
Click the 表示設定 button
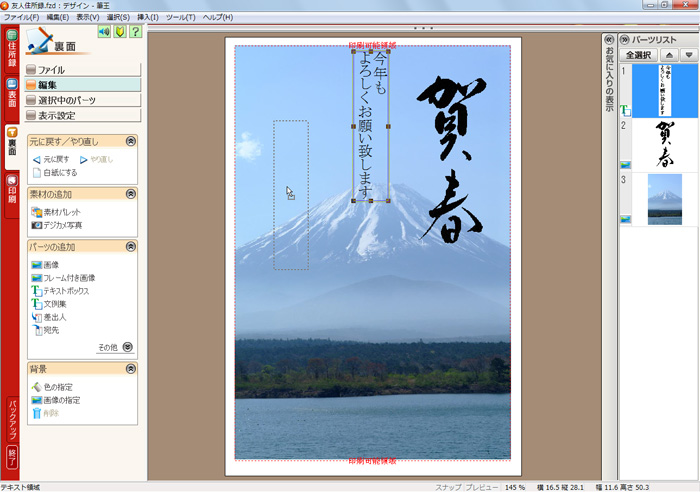coord(83,114)
